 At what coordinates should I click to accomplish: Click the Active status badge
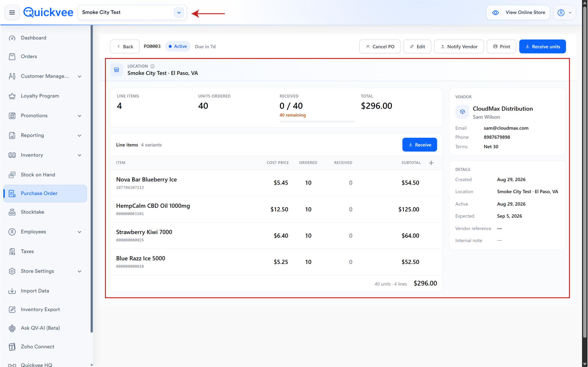coord(178,47)
